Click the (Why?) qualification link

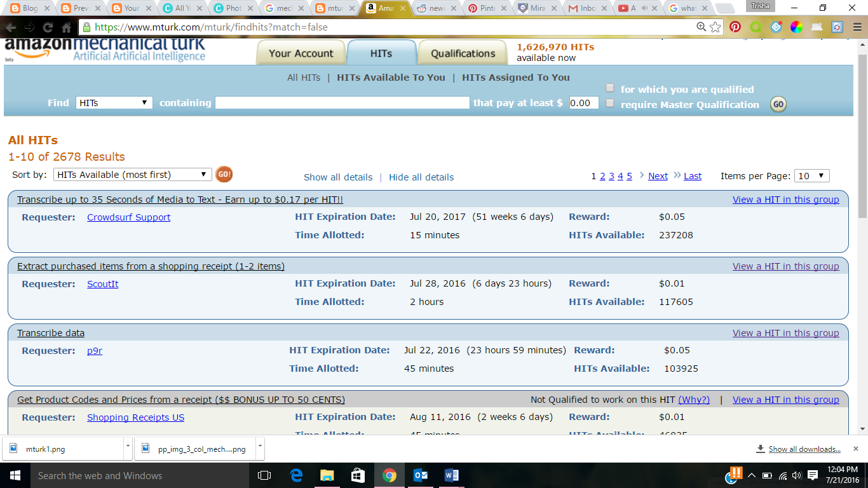pyautogui.click(x=694, y=400)
